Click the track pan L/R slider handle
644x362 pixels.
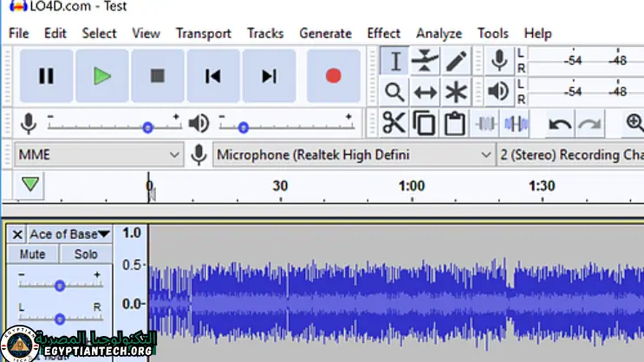60,319
